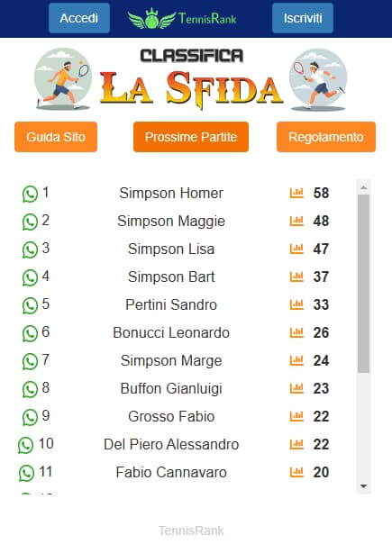The image size is (392, 544).
Task: View Del Piero Alessandro stats chart
Action: [296, 444]
